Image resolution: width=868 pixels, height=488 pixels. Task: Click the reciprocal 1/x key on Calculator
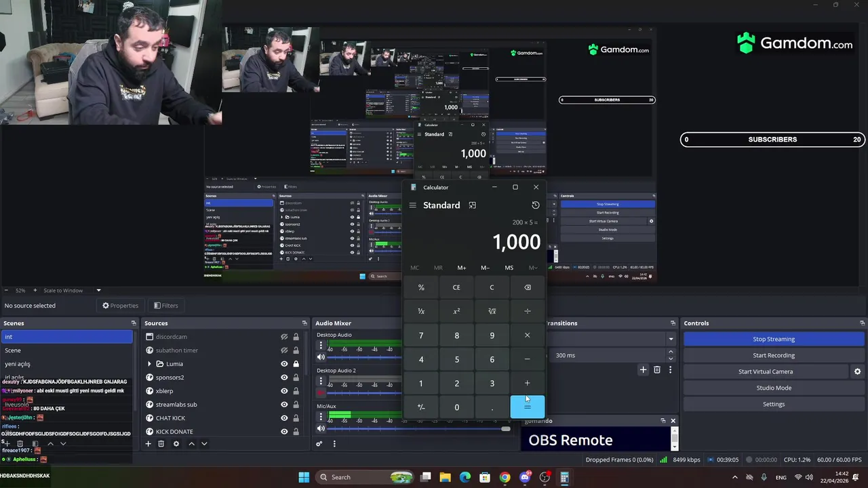point(421,311)
